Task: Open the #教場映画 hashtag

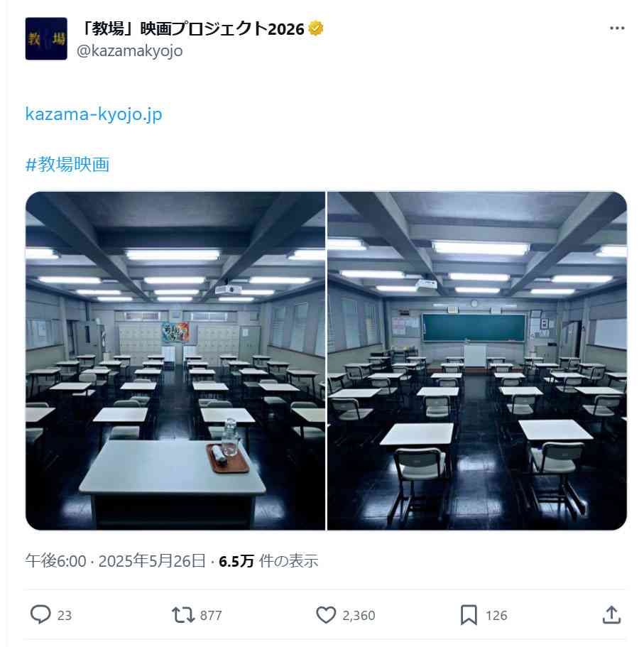Action: click(x=67, y=164)
